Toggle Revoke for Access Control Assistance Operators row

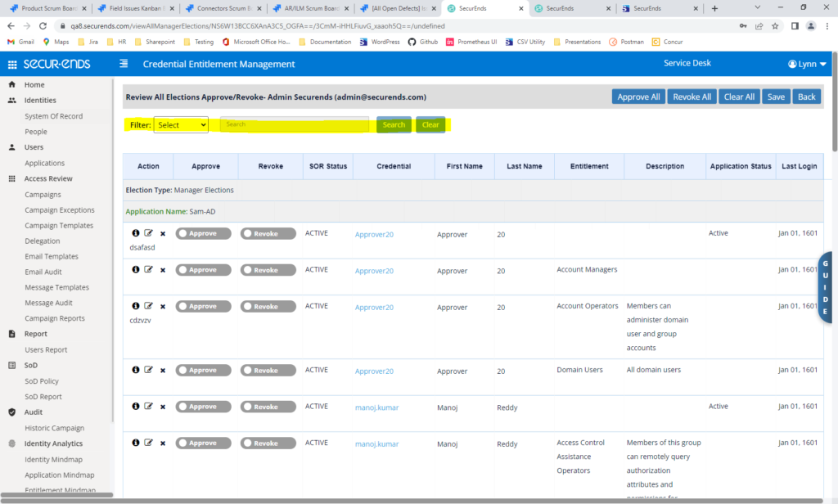pyautogui.click(x=268, y=443)
